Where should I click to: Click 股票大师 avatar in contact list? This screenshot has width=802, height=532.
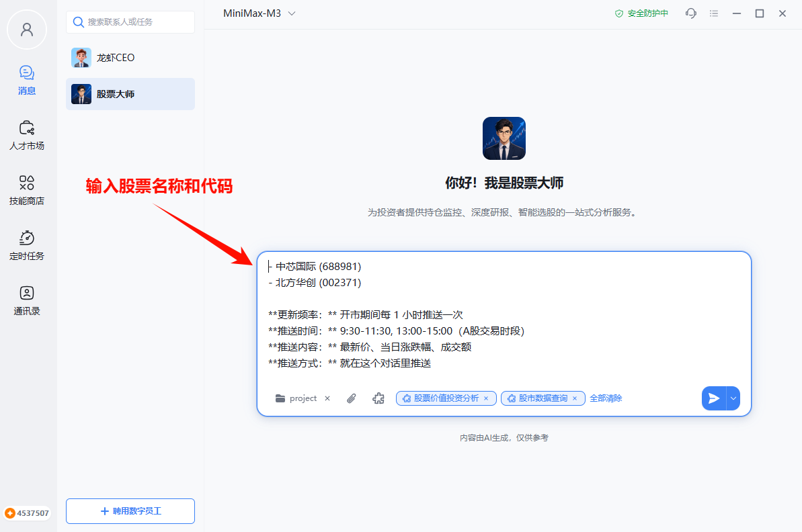(x=81, y=94)
